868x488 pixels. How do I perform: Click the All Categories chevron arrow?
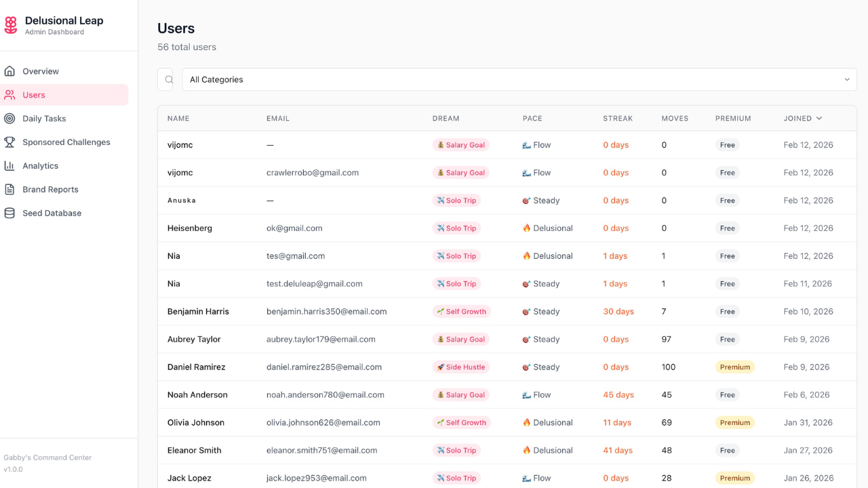pos(847,79)
